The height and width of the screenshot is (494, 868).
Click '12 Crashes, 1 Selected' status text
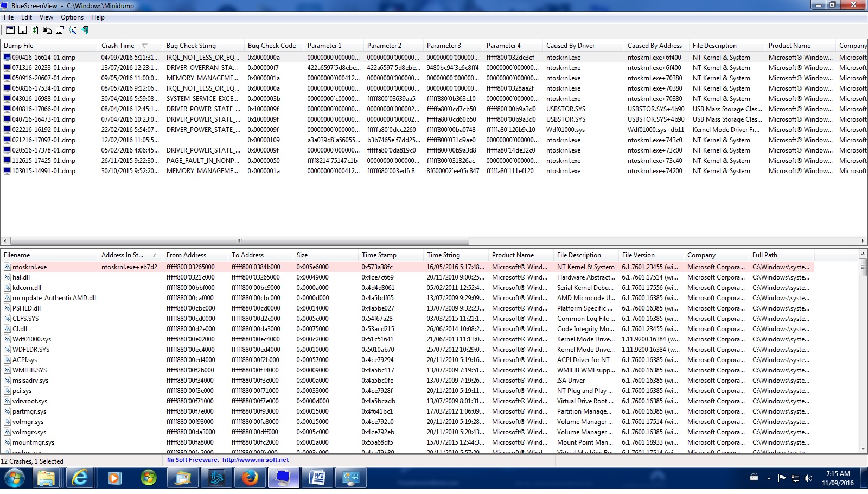[32, 461]
